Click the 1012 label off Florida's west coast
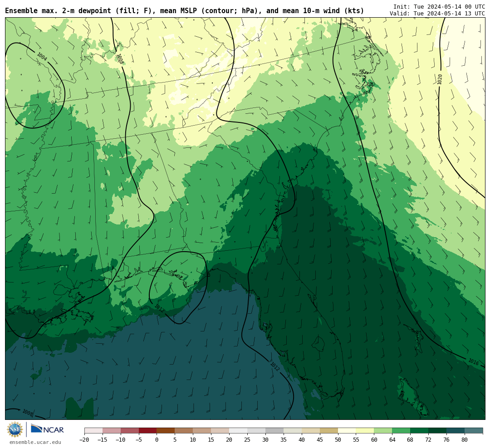The image size is (490, 448). 274,366
